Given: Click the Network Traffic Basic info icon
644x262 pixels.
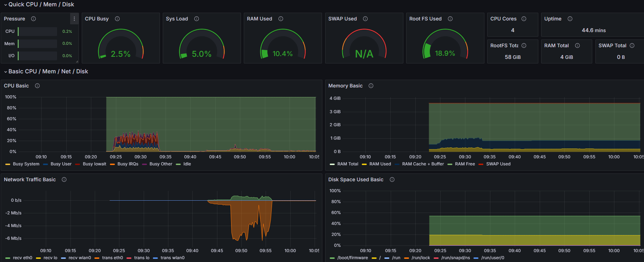Looking at the screenshot, I should tap(64, 179).
